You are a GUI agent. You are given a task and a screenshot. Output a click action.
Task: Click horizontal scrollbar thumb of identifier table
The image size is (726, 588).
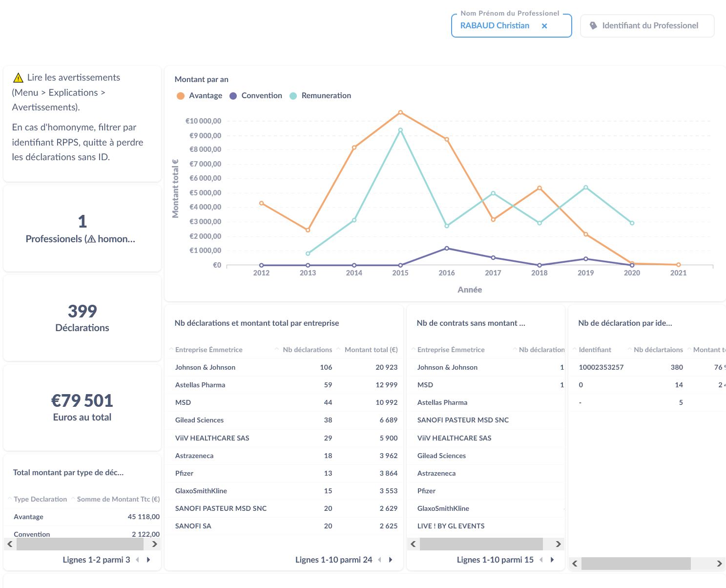636,564
